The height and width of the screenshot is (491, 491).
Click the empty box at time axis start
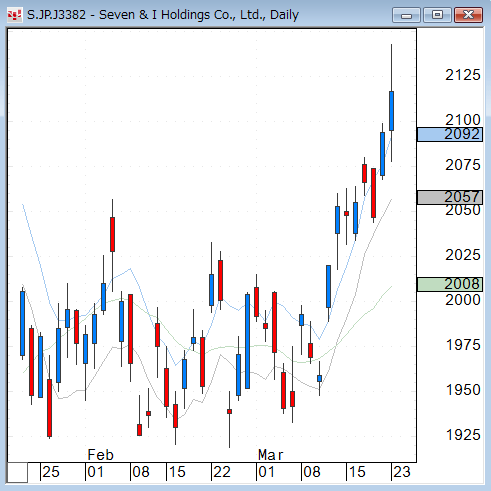pyautogui.click(x=17, y=472)
